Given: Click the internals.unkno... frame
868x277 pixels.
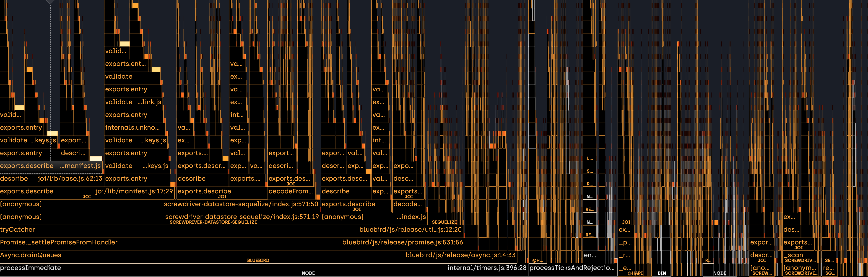Looking at the screenshot, I should click(x=135, y=129).
